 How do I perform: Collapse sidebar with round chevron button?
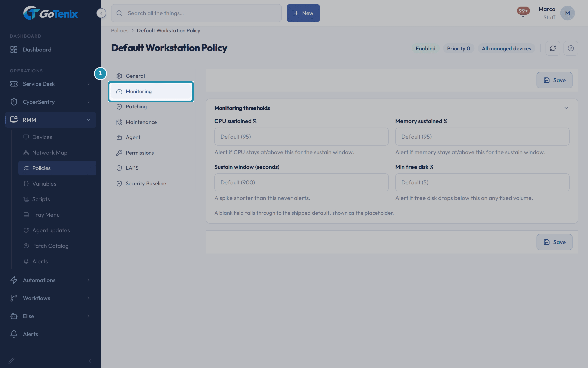pos(101,13)
